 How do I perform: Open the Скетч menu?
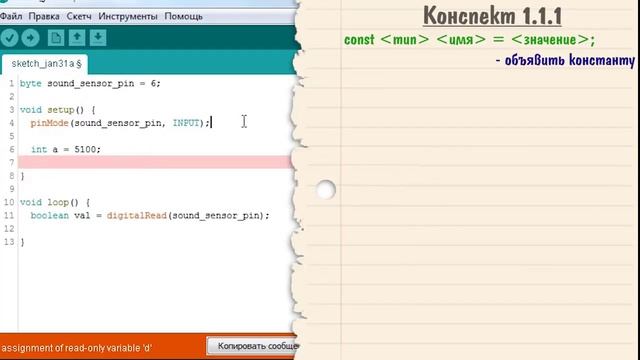pos(79,16)
